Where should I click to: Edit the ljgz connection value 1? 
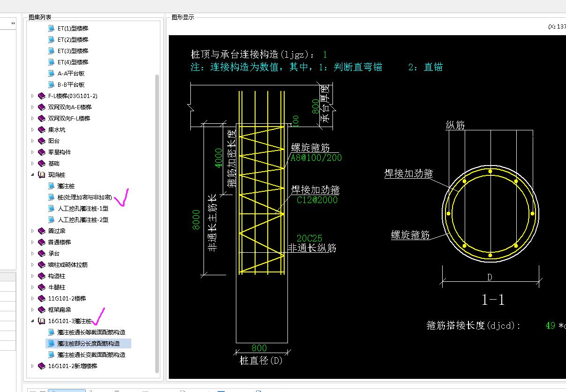coord(325,54)
